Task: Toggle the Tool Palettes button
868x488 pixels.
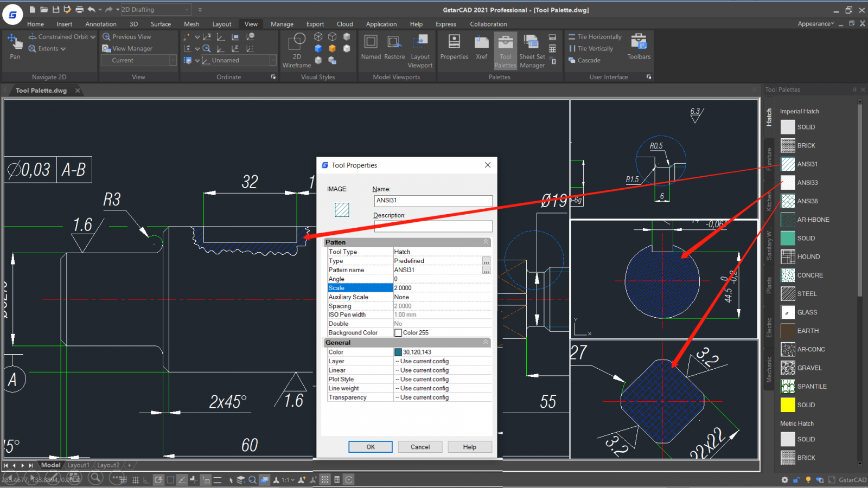Action: (505, 50)
